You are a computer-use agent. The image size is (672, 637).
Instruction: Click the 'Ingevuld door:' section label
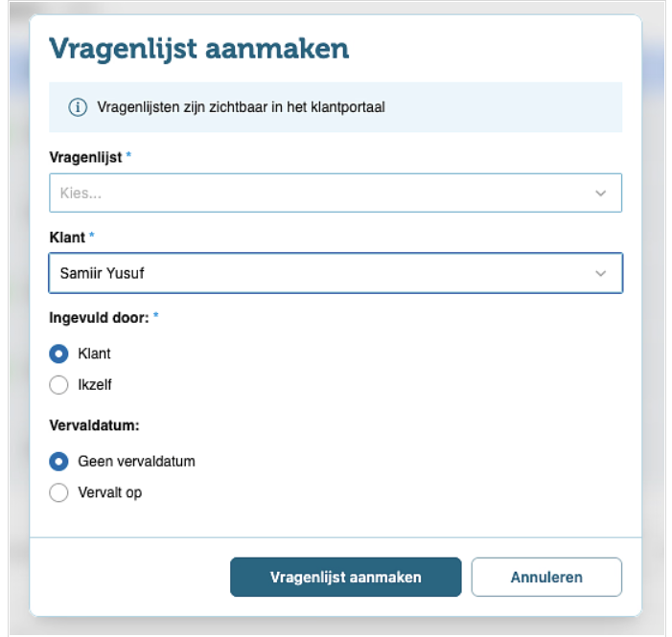coord(99,317)
